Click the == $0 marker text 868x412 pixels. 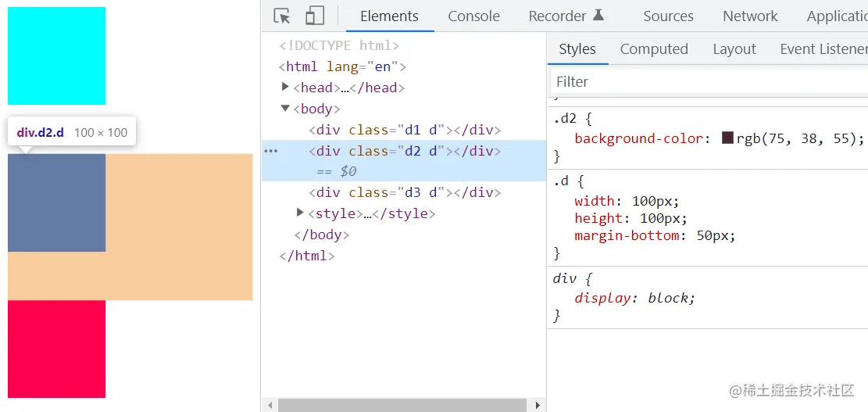pyautogui.click(x=336, y=172)
